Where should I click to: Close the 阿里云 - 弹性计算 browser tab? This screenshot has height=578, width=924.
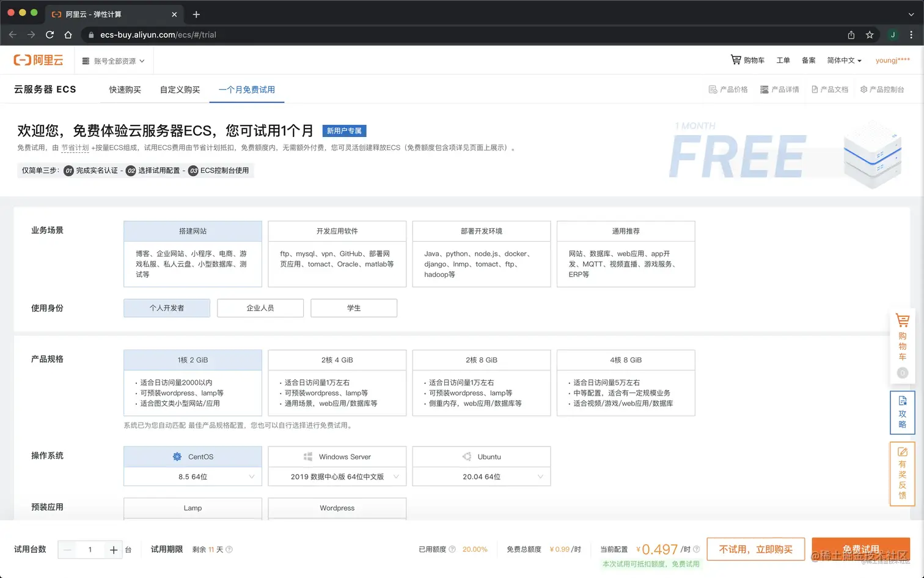tap(174, 14)
